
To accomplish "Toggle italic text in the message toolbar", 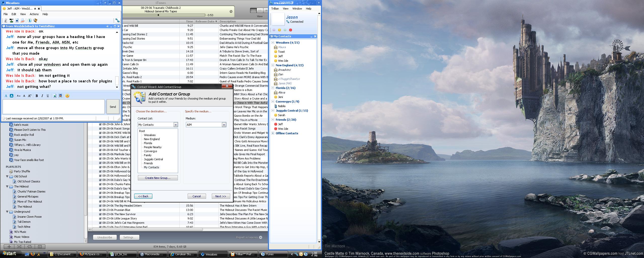I will (42, 96).
